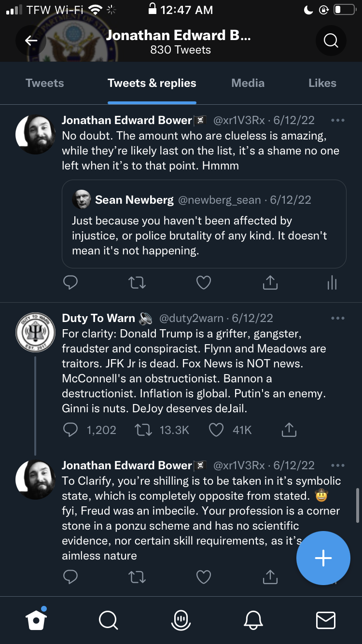This screenshot has width=362, height=644.
Task: Switch to the Media tab
Action: pyautogui.click(x=248, y=83)
